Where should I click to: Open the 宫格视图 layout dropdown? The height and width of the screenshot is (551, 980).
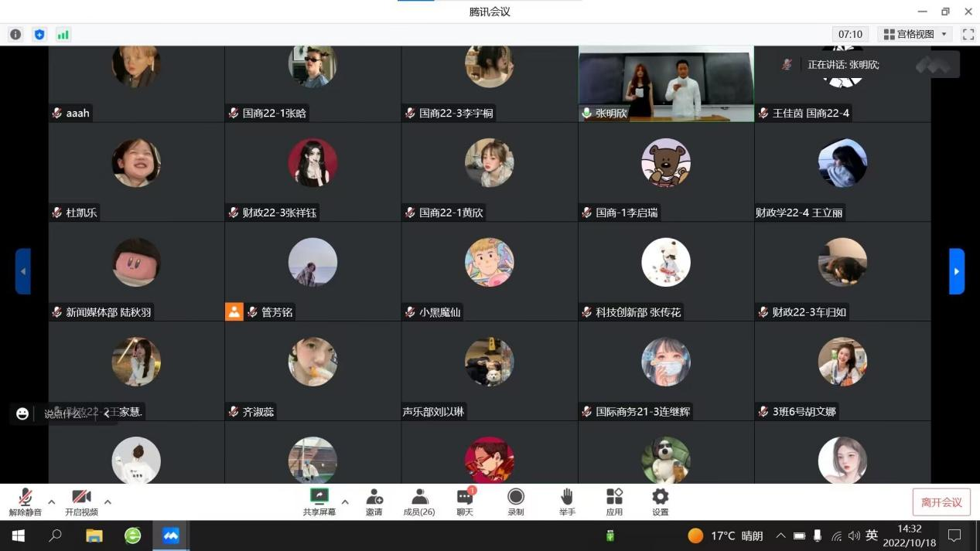click(x=916, y=35)
